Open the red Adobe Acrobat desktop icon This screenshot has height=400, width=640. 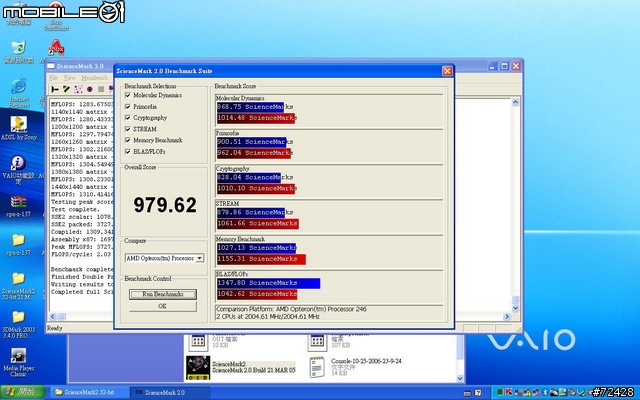click(x=56, y=47)
